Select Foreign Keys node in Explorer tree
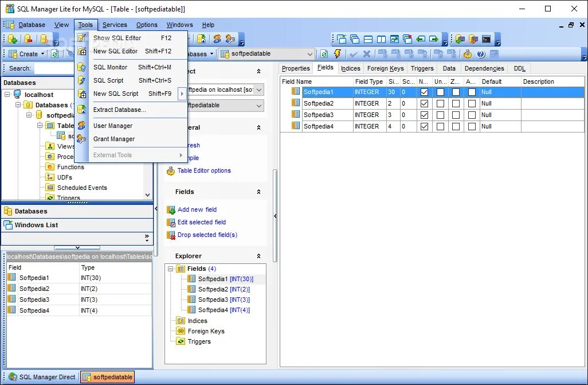 pos(206,331)
